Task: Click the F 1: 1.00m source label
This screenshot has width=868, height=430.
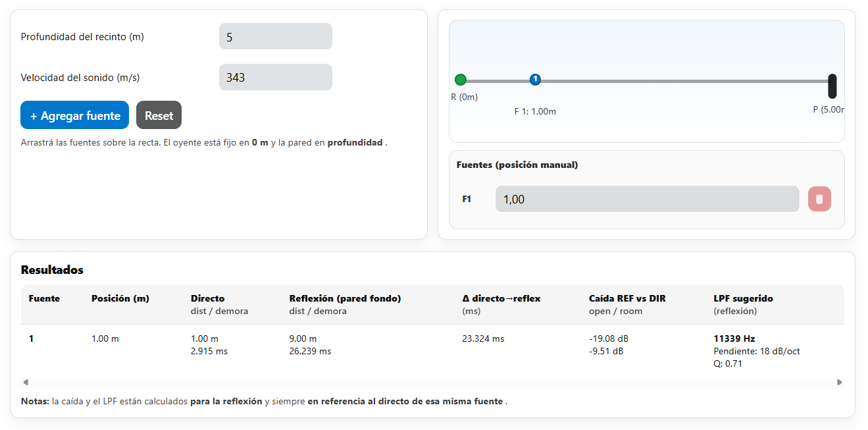Action: pyautogui.click(x=535, y=112)
